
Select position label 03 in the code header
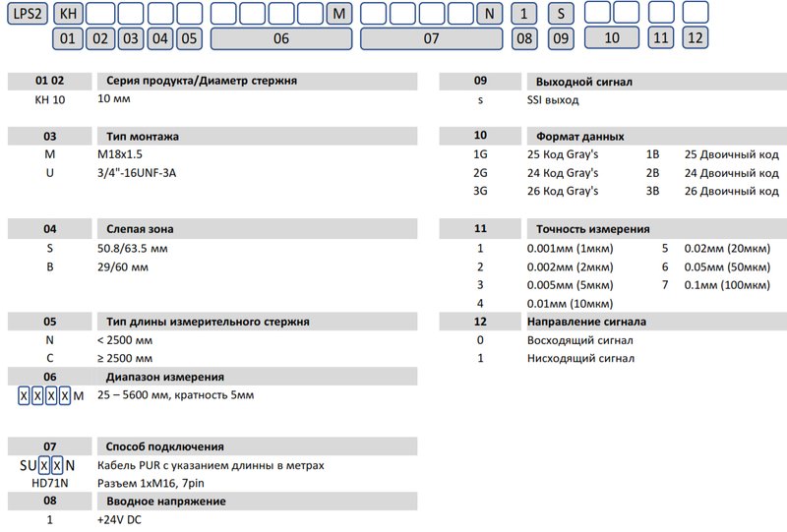[x=131, y=38]
